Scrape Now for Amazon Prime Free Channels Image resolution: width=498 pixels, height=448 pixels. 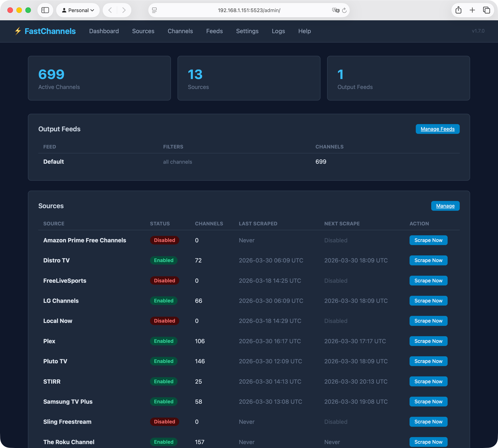pyautogui.click(x=428, y=240)
